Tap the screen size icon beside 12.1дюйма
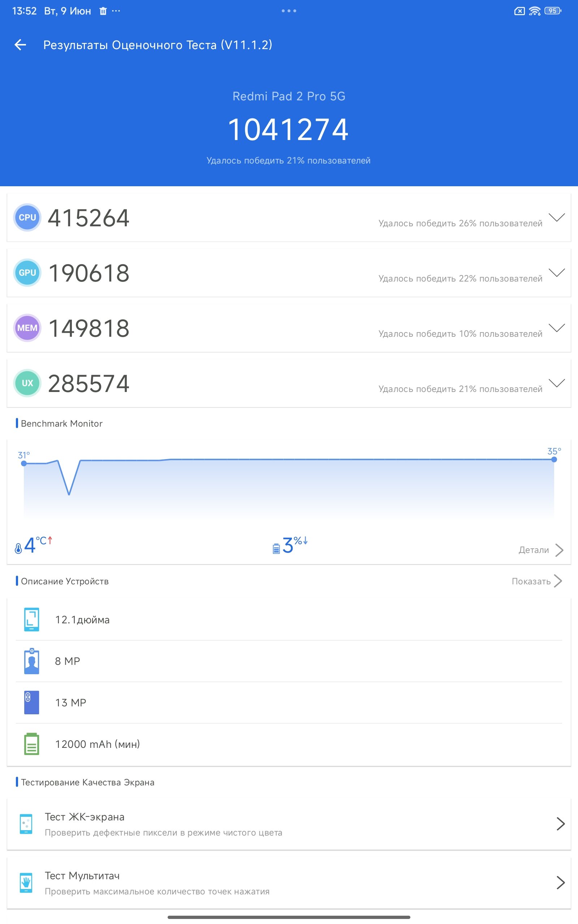578x924 pixels. (x=32, y=619)
